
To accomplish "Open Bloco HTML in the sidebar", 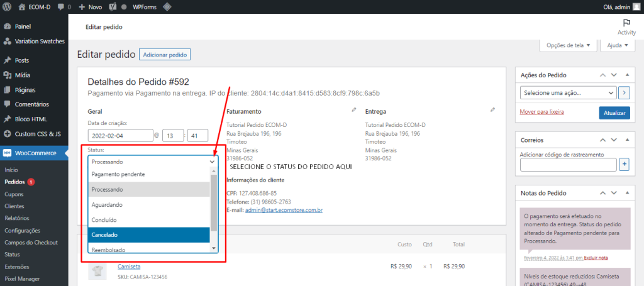I will click(31, 119).
